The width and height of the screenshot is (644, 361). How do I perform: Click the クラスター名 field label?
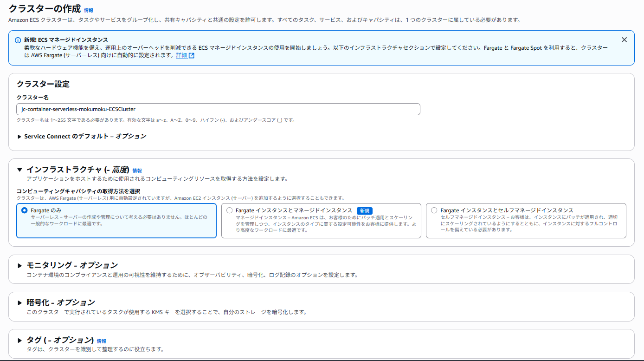pyautogui.click(x=33, y=97)
